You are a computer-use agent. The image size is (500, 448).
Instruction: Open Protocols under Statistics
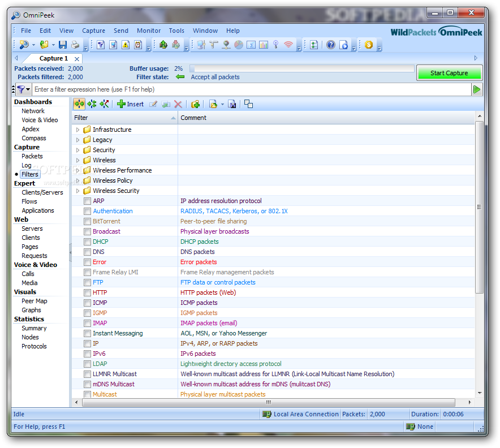tap(34, 346)
